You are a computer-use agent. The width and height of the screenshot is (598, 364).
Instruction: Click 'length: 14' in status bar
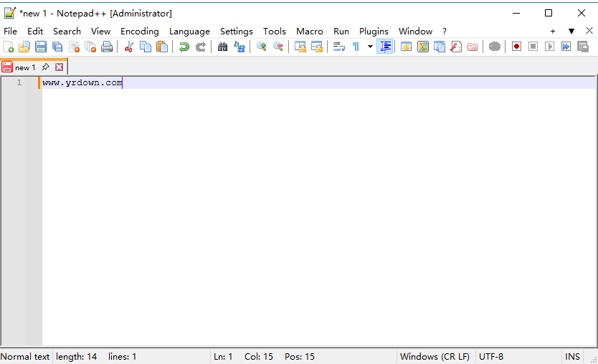click(x=76, y=357)
